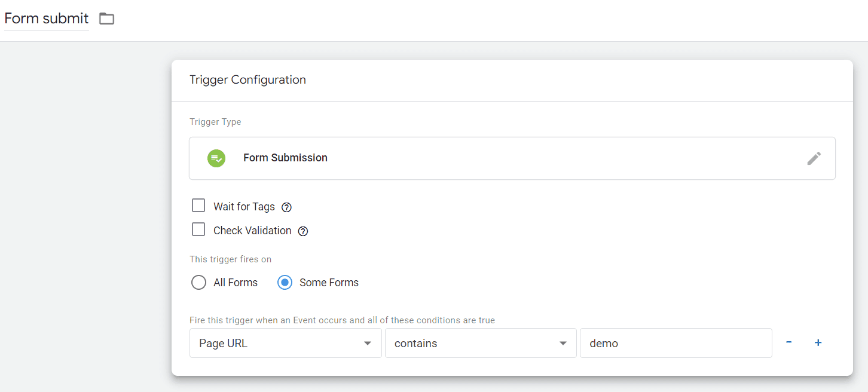Remove condition with the minus button

click(x=789, y=342)
